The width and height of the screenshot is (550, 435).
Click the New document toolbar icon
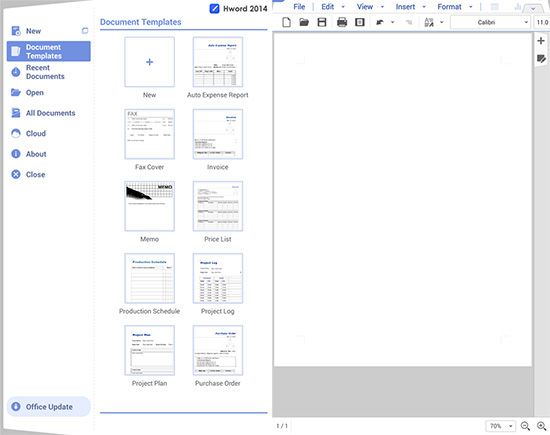tap(286, 22)
